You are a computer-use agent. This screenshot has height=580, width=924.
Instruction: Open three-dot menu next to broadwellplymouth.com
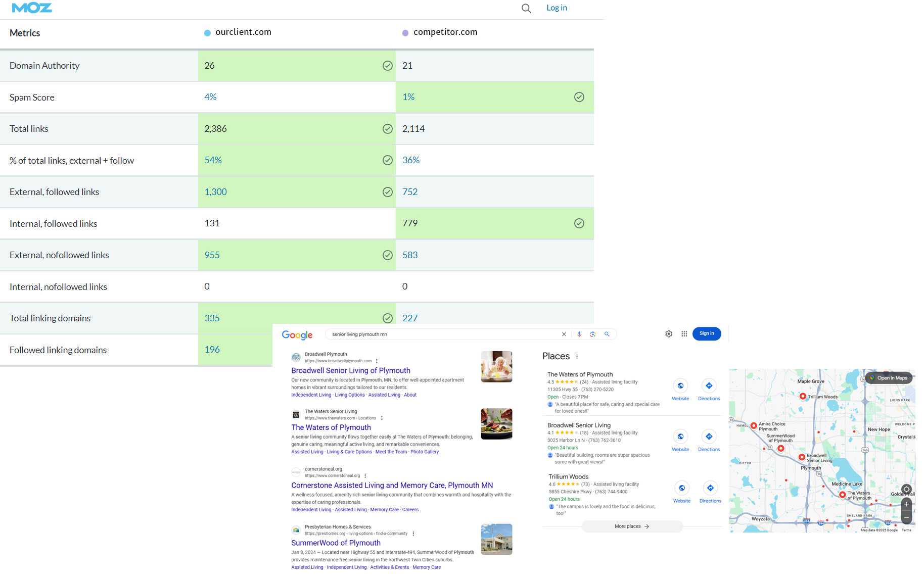(x=377, y=361)
